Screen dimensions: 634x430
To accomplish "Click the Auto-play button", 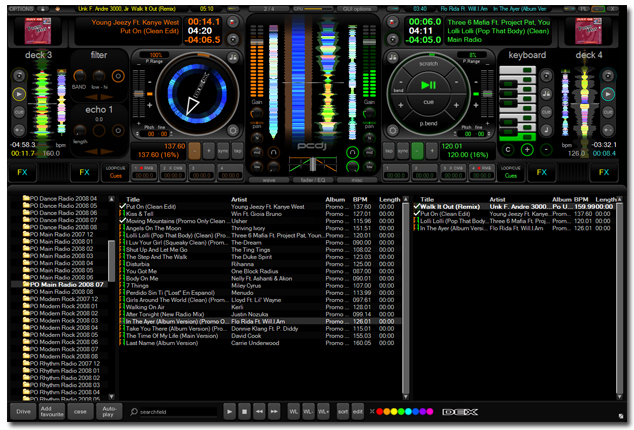I will pyautogui.click(x=109, y=411).
